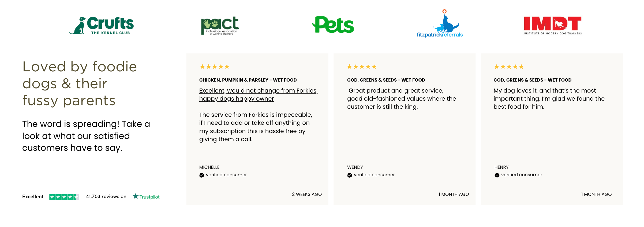This screenshot has width=644, height=227.
Task: Click the IMDT dog trainers logo
Action: coord(553,25)
